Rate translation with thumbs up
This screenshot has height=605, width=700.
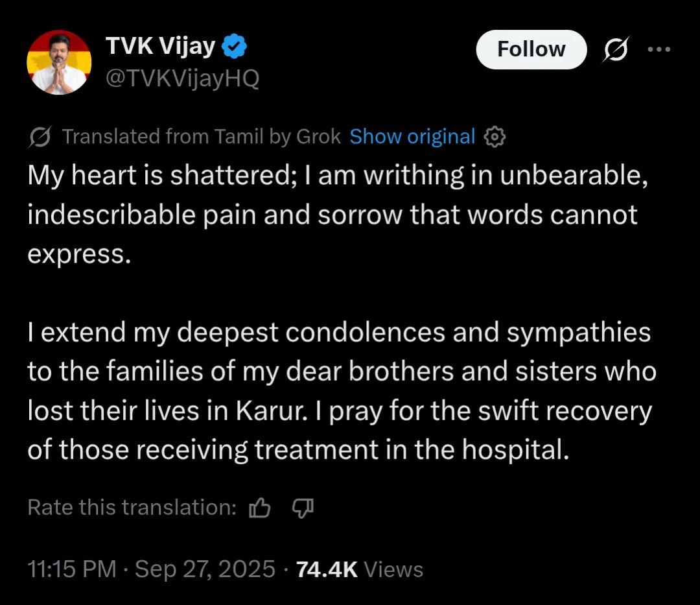[x=259, y=508]
